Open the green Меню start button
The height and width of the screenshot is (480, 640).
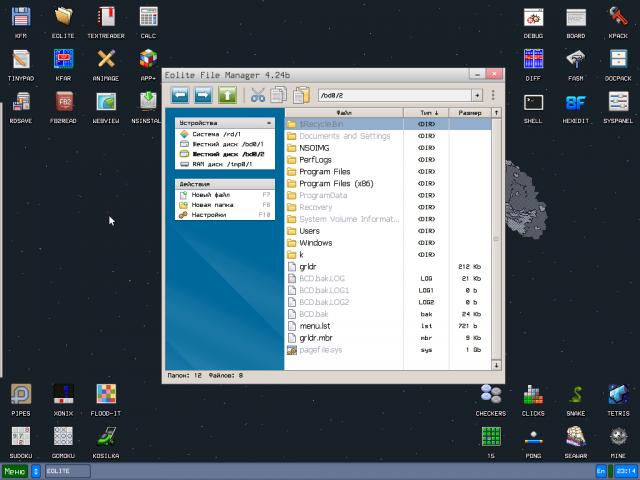[15, 470]
